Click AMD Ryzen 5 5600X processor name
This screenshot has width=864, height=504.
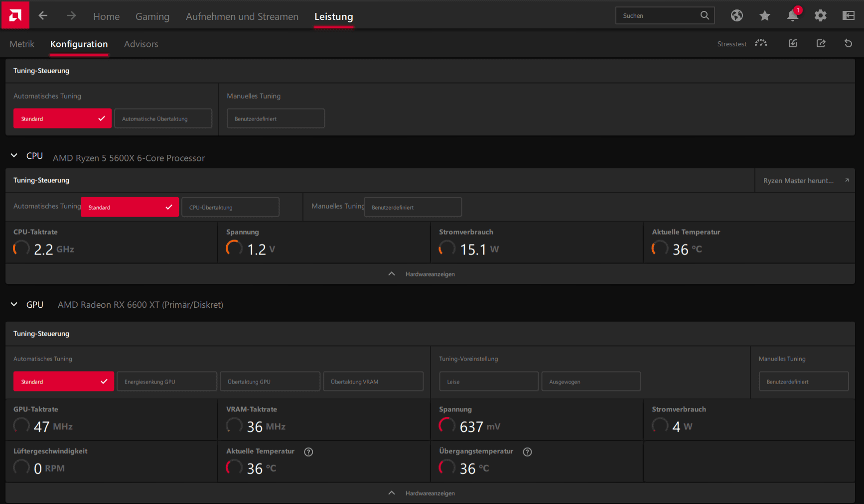[x=129, y=158]
